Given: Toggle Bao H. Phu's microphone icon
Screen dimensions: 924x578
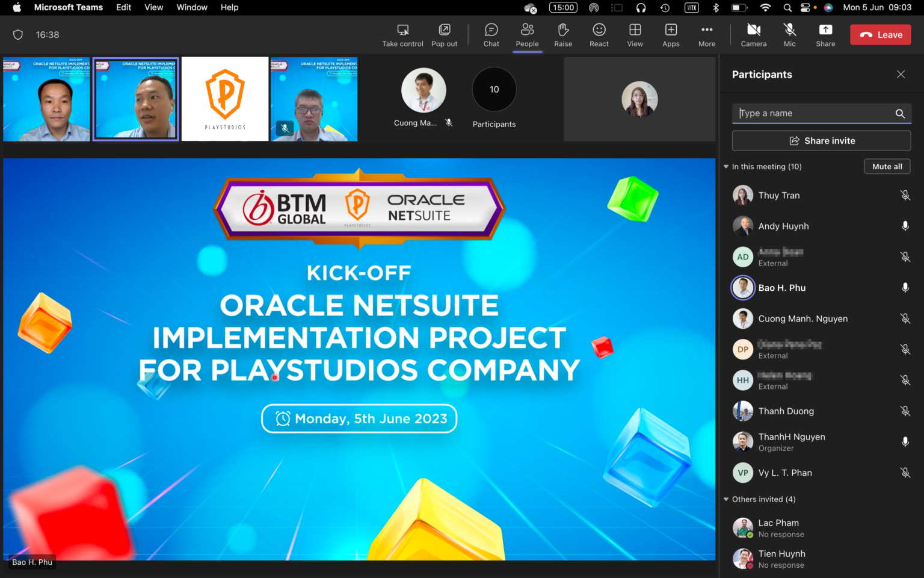Looking at the screenshot, I should (905, 288).
